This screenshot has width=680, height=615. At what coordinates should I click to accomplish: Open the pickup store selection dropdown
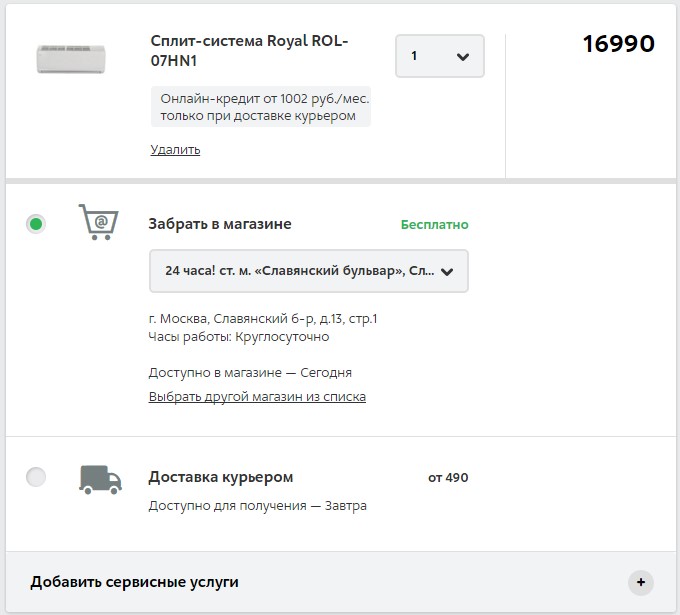point(308,271)
